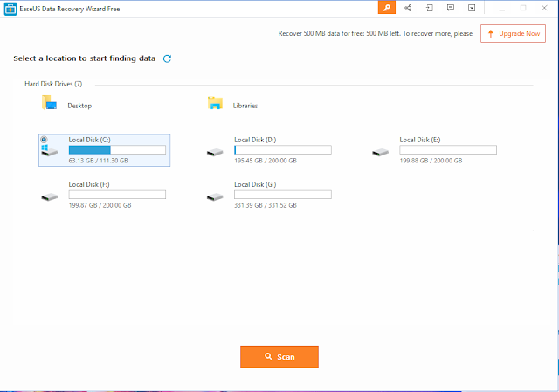
Task: Click the import scan status icon
Action: pos(430,8)
